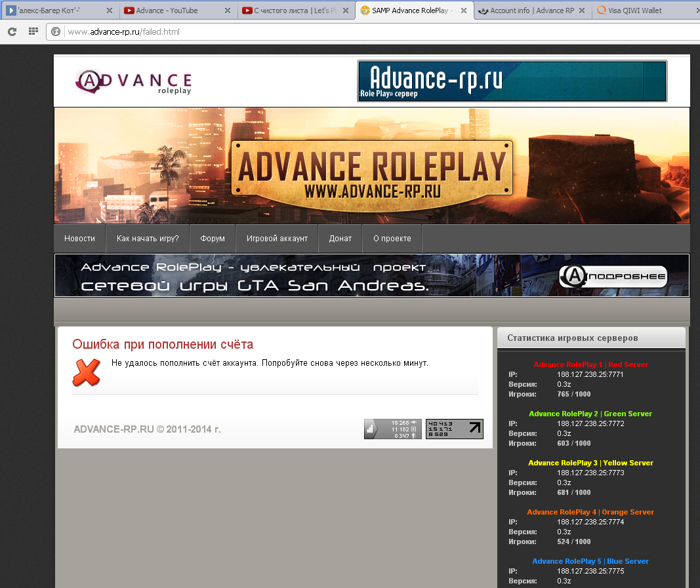Click player count 765 / 1000
This screenshot has width=700, height=588.
point(573,394)
